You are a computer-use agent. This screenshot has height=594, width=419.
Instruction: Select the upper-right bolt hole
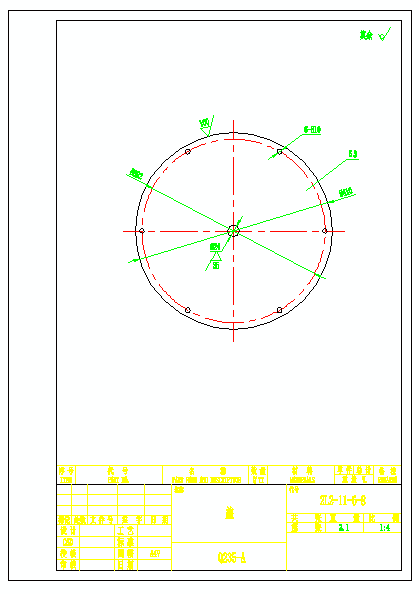[x=280, y=152]
